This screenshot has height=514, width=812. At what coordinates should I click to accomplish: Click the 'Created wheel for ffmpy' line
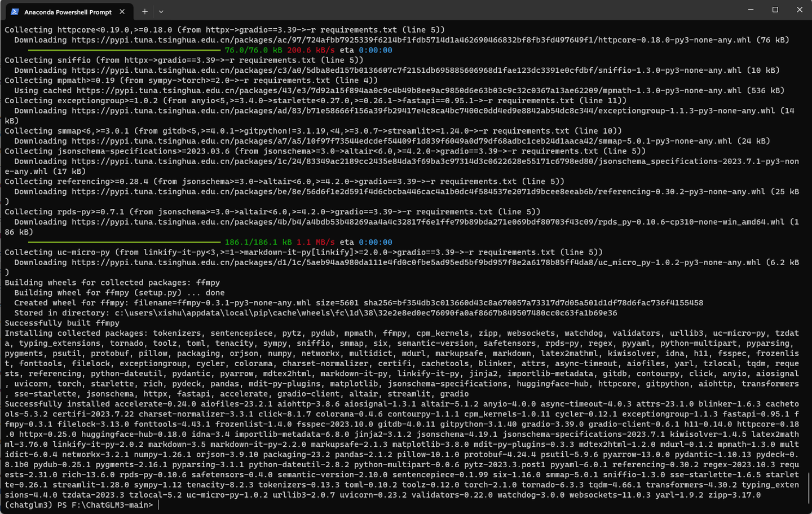click(359, 303)
